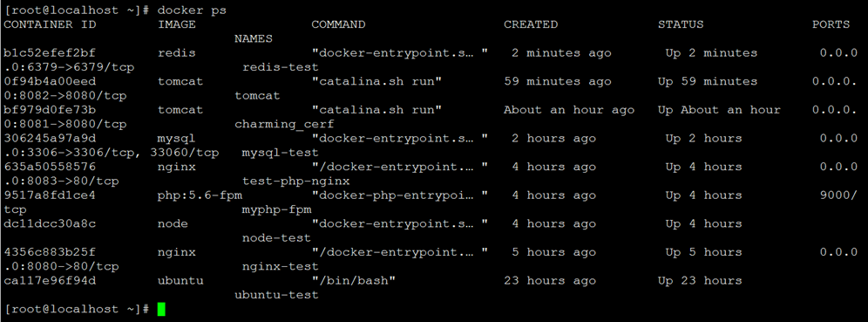Click the ubuntu-test container name

point(277,295)
